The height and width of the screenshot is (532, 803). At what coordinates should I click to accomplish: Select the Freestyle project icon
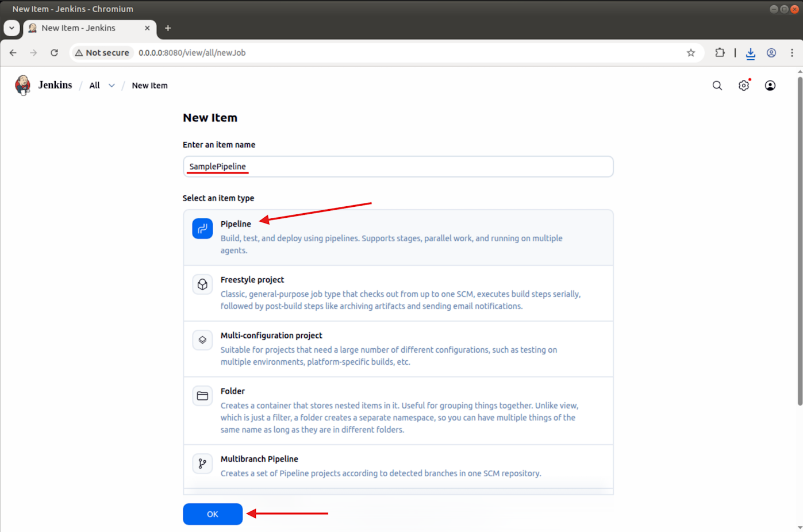(202, 284)
